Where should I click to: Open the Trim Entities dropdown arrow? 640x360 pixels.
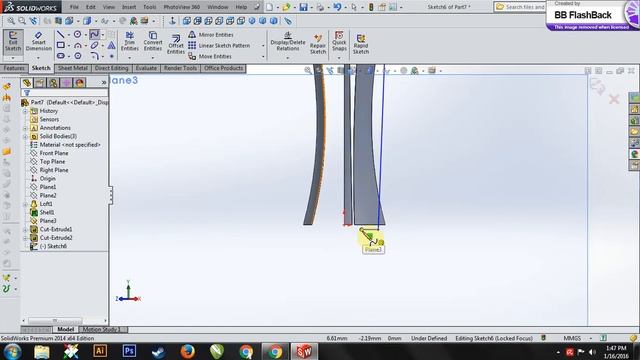pos(130,58)
